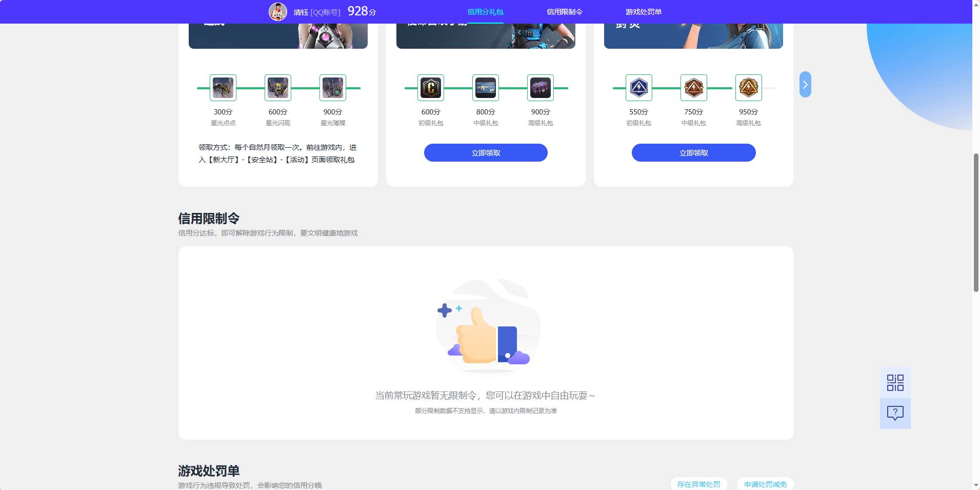The width and height of the screenshot is (980, 490).
Task: Click the user avatar in header
Action: 278,11
